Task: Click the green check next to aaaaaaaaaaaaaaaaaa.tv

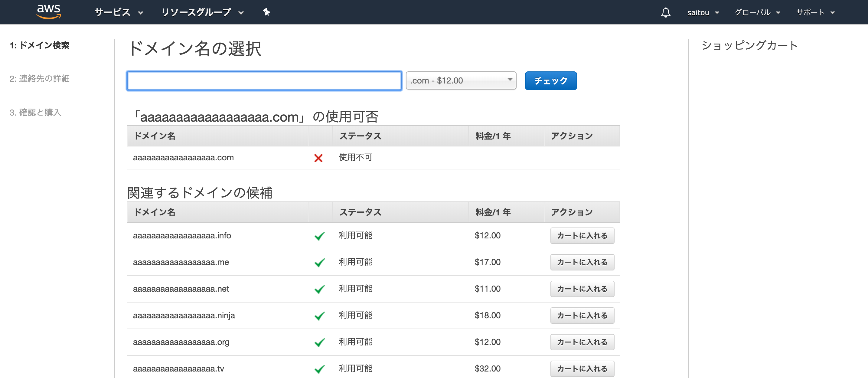Action: [x=319, y=369]
